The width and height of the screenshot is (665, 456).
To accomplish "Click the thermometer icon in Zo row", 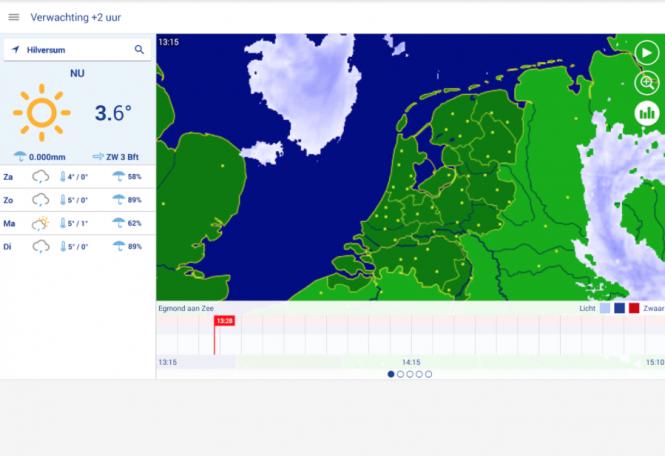I will (x=63, y=200).
